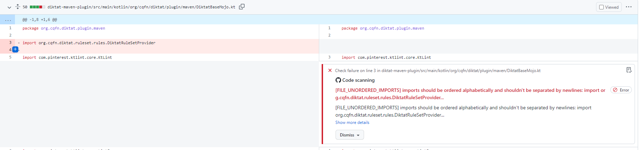
Task: Click the Error severity badge
Action: coord(621,90)
